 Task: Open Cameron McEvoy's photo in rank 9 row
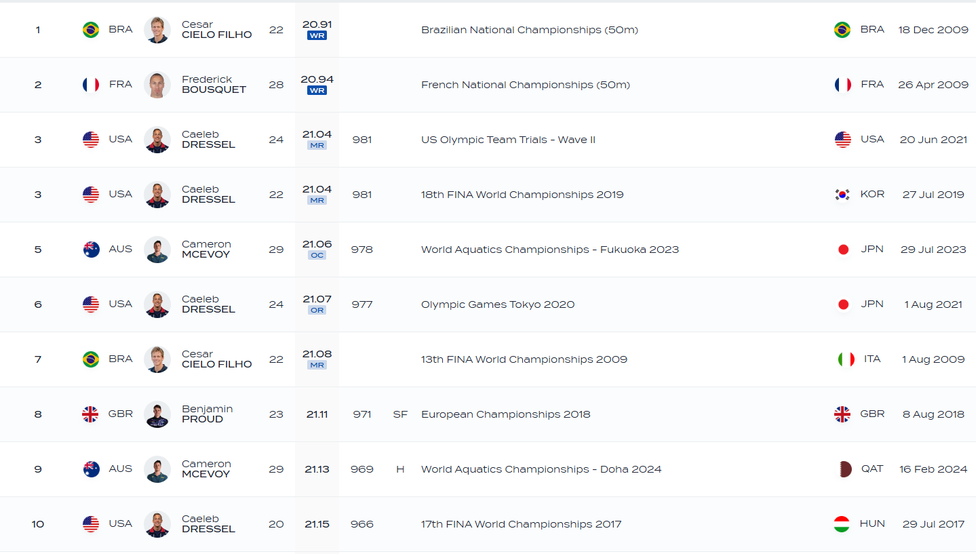[x=157, y=469]
